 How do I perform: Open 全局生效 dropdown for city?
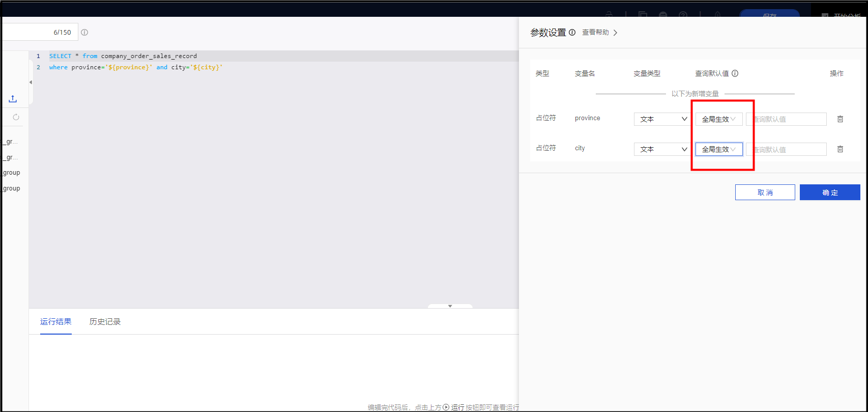click(x=718, y=149)
